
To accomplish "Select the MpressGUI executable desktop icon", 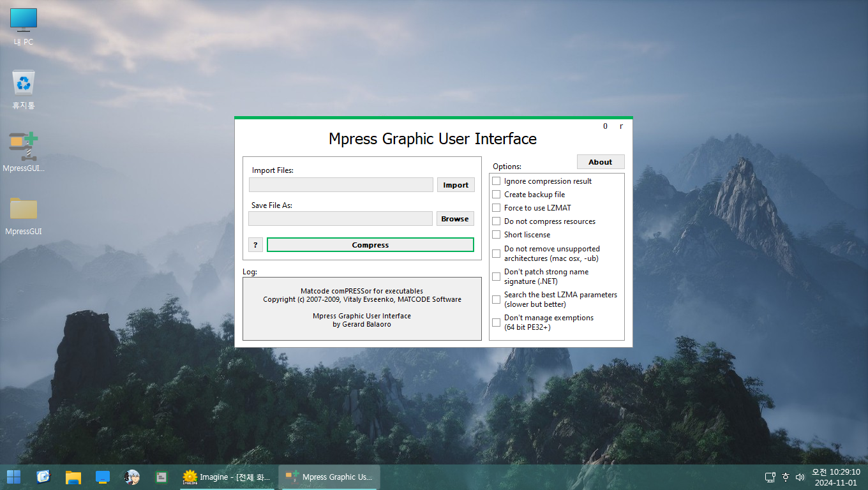I will [x=24, y=152].
